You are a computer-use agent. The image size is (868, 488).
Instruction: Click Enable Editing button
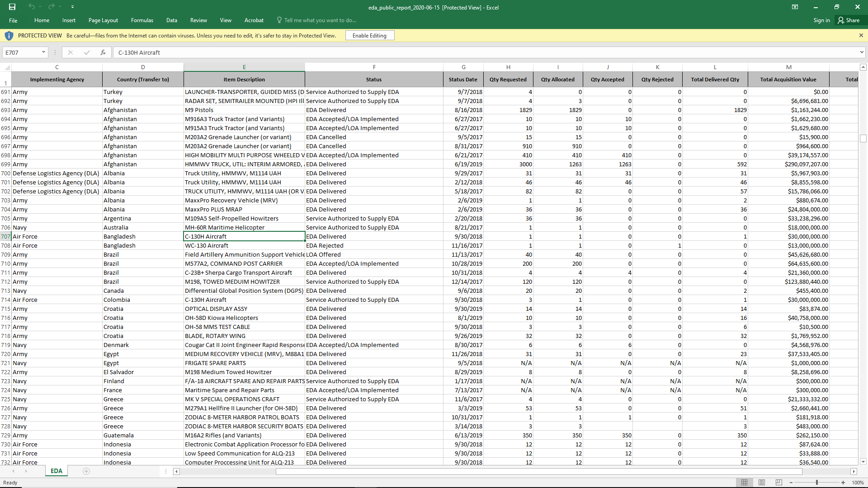[x=369, y=36]
